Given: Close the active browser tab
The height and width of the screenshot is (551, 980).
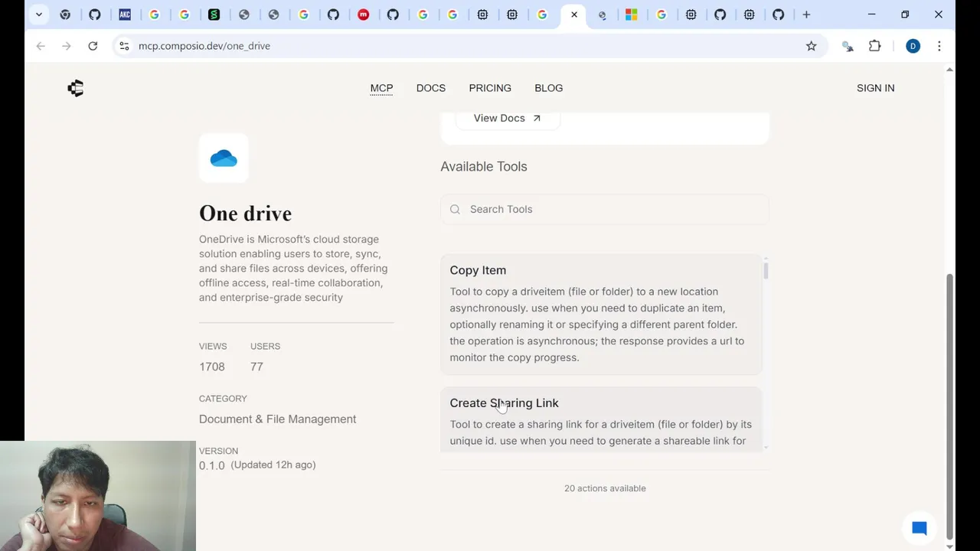Looking at the screenshot, I should [574, 15].
